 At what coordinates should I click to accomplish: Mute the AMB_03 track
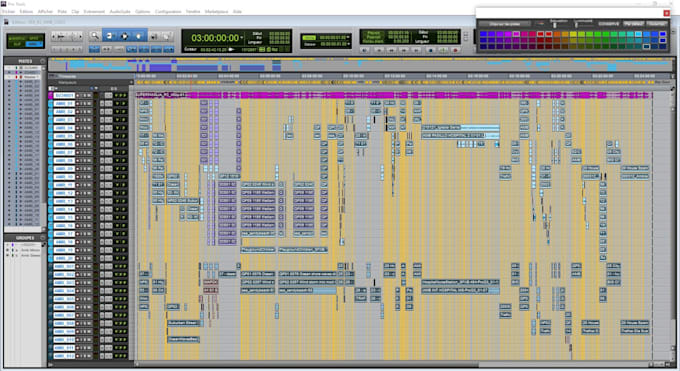tap(90, 120)
